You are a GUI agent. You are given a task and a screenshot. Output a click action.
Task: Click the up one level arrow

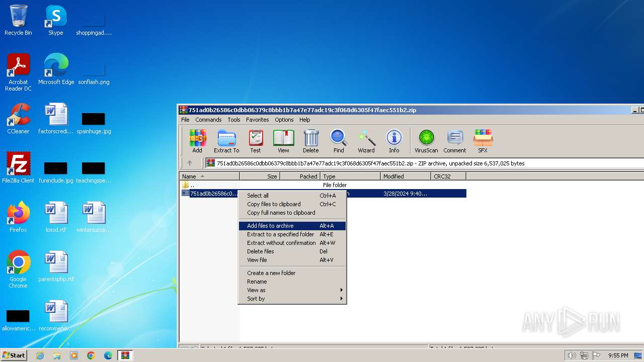coord(190,163)
